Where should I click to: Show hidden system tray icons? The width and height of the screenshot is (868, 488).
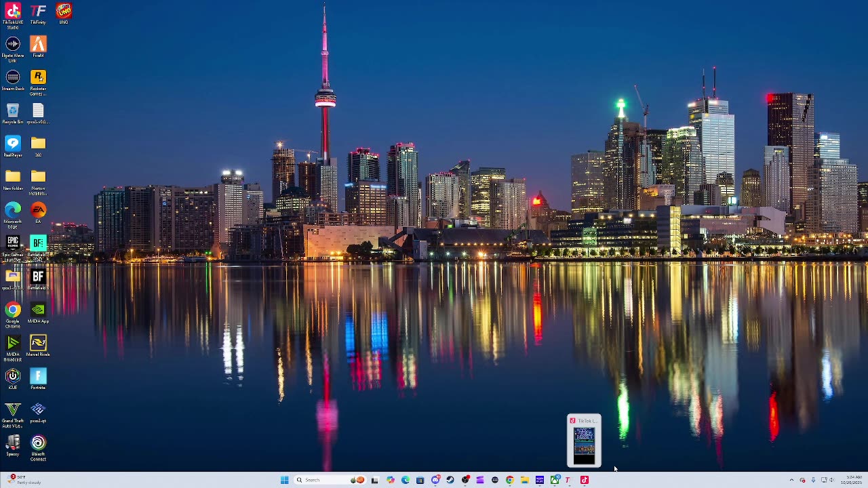click(791, 480)
